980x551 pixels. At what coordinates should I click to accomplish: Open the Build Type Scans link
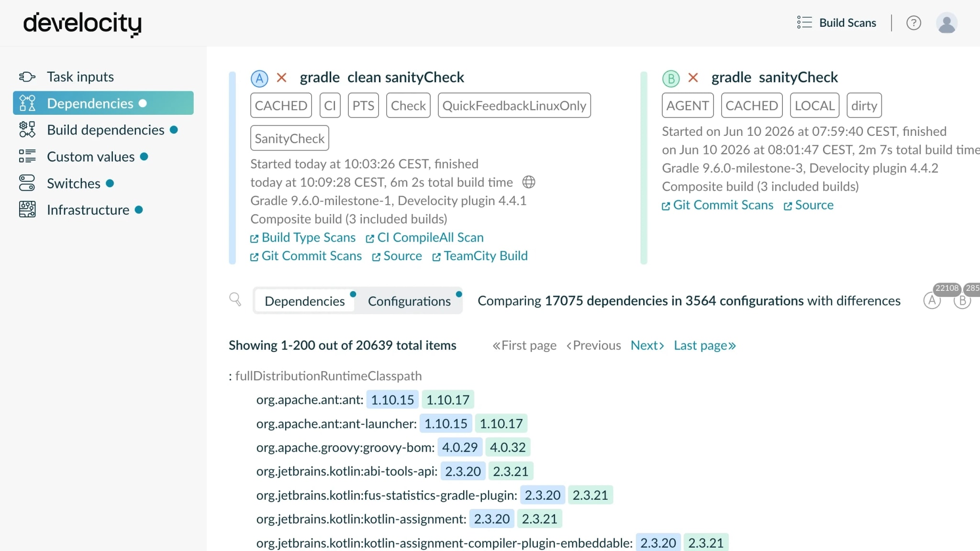pyautogui.click(x=303, y=237)
